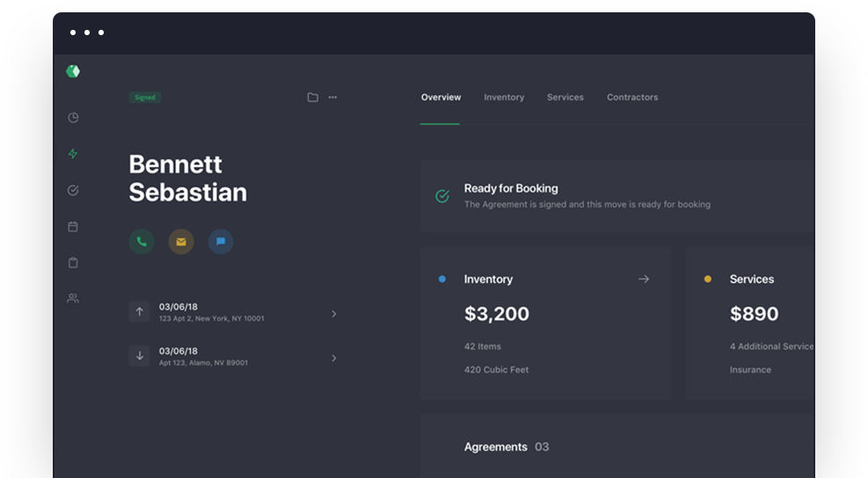This screenshot has width=868, height=478.
Task: Click the Signed status badge
Action: click(x=145, y=98)
